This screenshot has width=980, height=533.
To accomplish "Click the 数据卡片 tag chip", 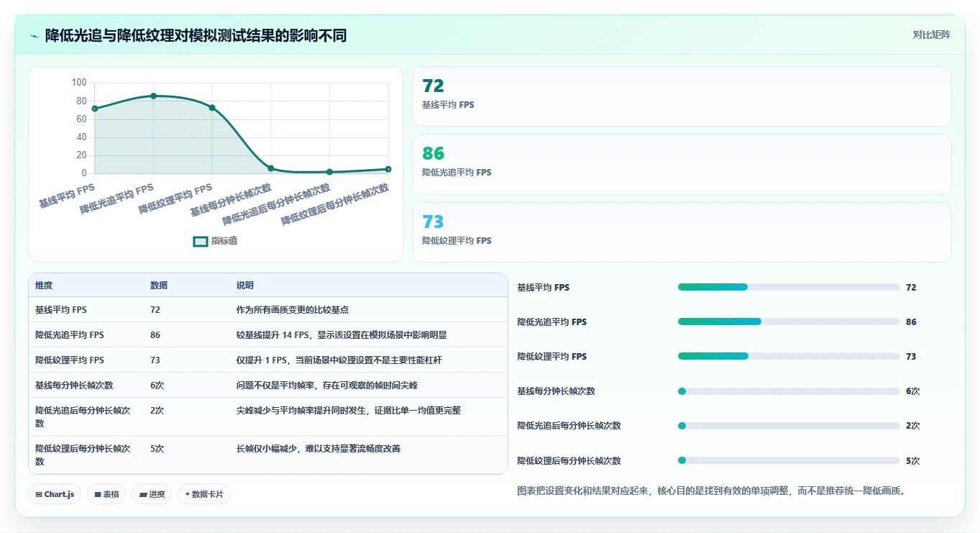I will point(204,494).
